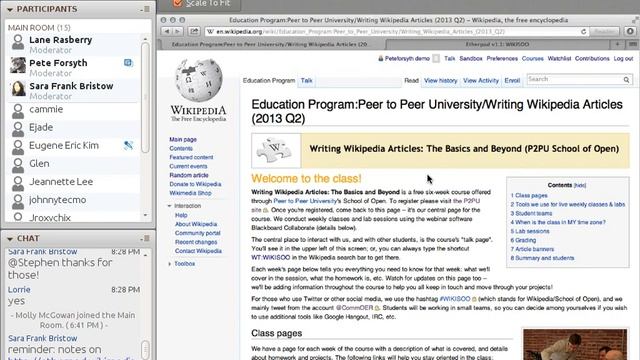
Task: Click the browser back arrow
Action: [x=167, y=31]
